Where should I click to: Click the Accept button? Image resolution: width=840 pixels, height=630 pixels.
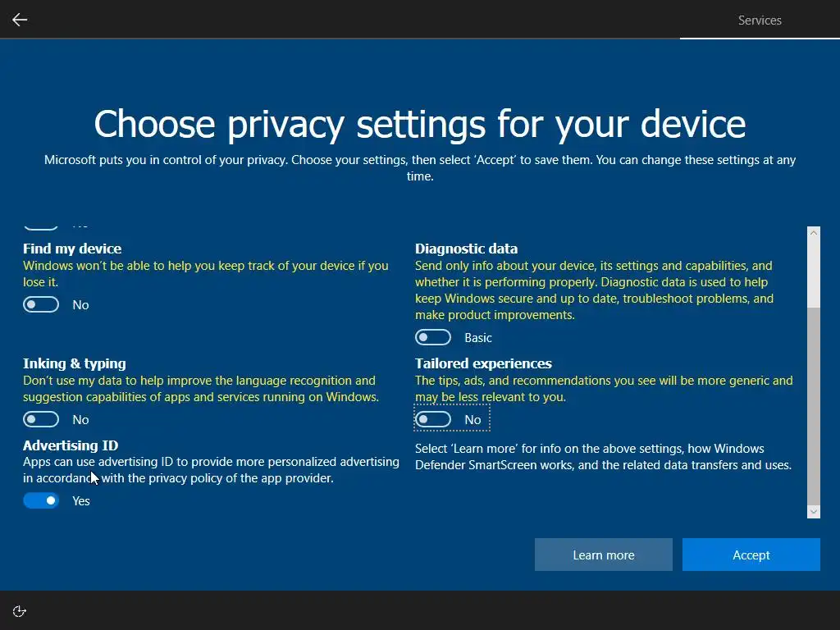[751, 555]
